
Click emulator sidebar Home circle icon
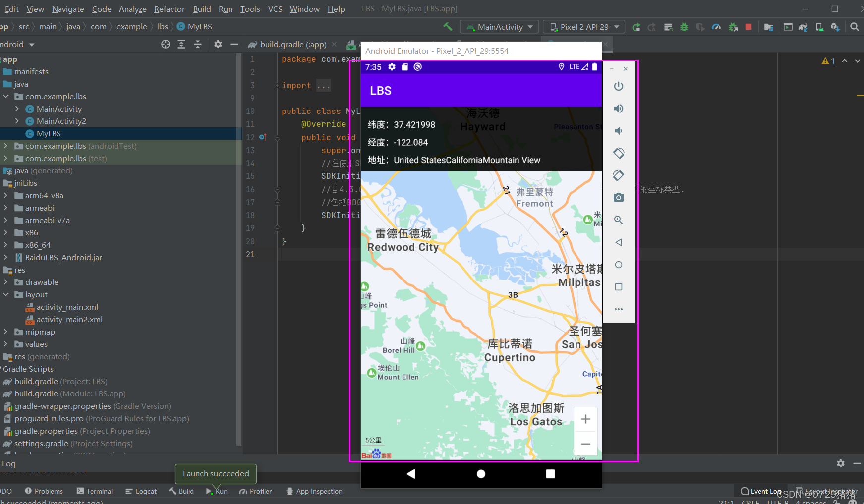[619, 265]
